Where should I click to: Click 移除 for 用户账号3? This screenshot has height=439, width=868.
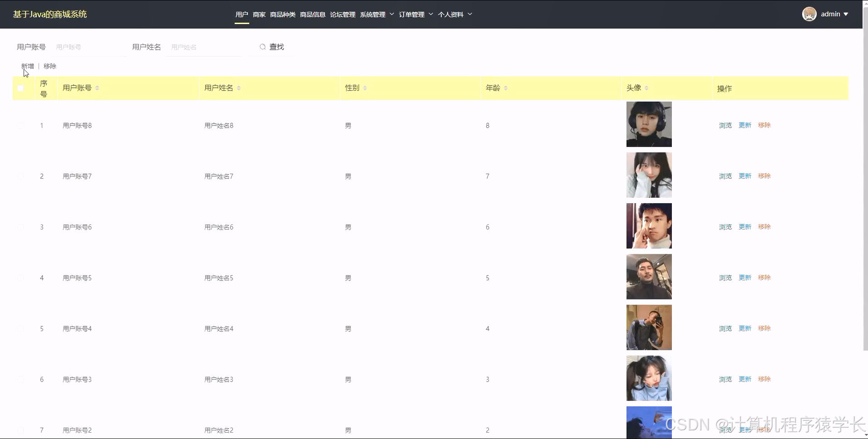pos(764,379)
